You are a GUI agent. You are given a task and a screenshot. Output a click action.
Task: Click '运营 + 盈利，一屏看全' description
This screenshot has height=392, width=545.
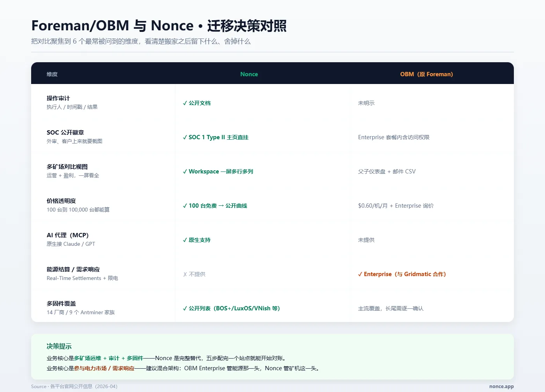[73, 175]
